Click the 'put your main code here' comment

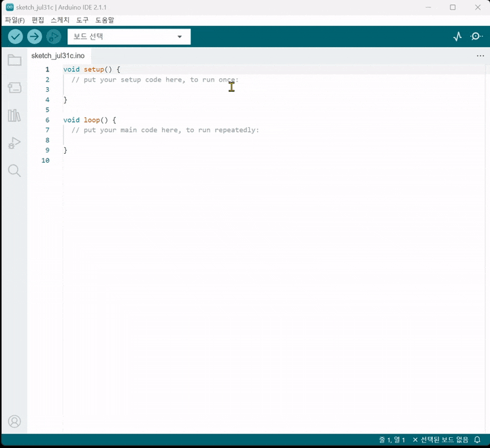pyautogui.click(x=165, y=130)
